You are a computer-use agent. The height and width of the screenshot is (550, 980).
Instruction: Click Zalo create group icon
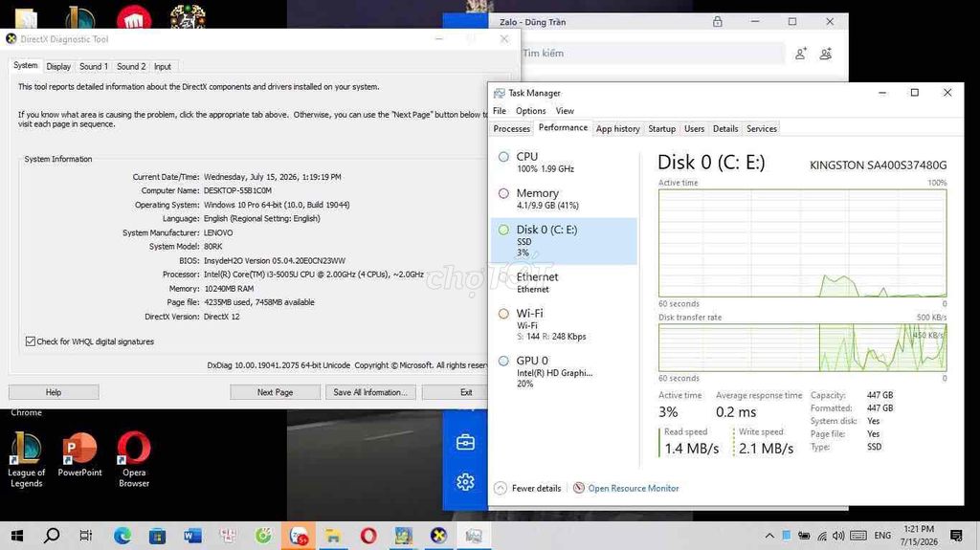tap(826, 54)
